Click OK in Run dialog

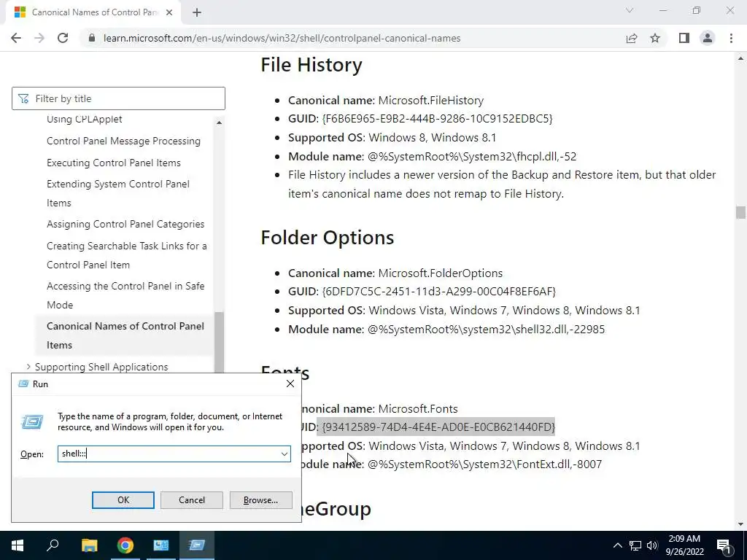pyautogui.click(x=123, y=500)
